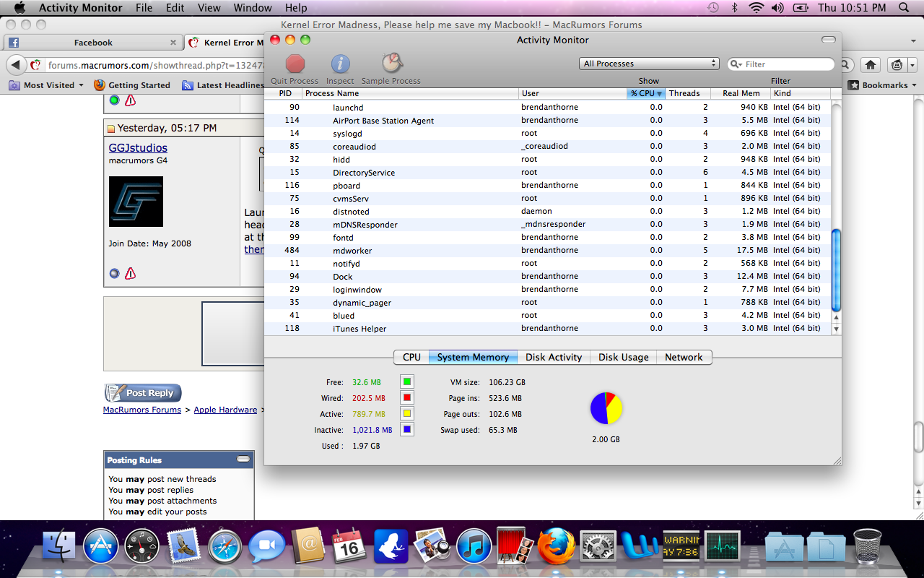This screenshot has height=578, width=924.
Task: Sort by the Real Mem column header
Action: pyautogui.click(x=741, y=93)
